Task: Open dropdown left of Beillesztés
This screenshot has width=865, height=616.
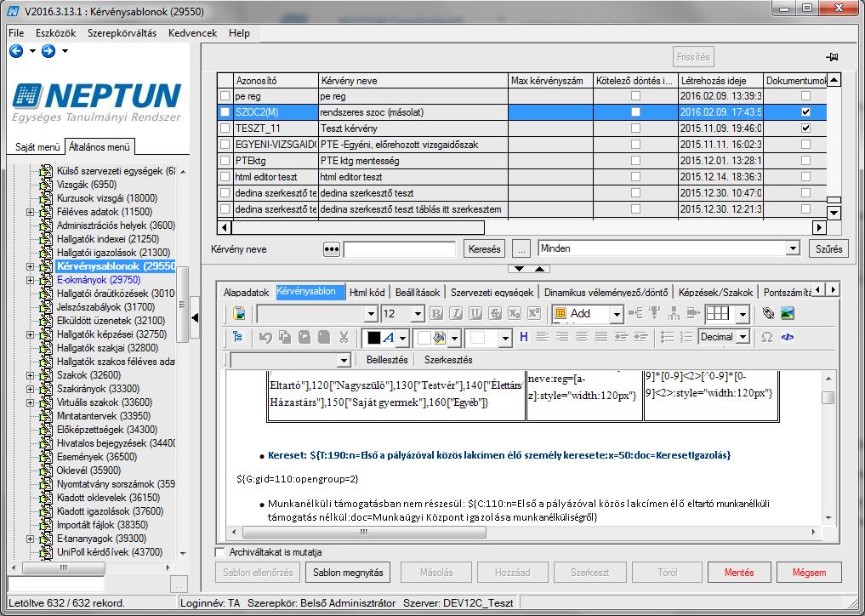Action: pyautogui.click(x=344, y=361)
